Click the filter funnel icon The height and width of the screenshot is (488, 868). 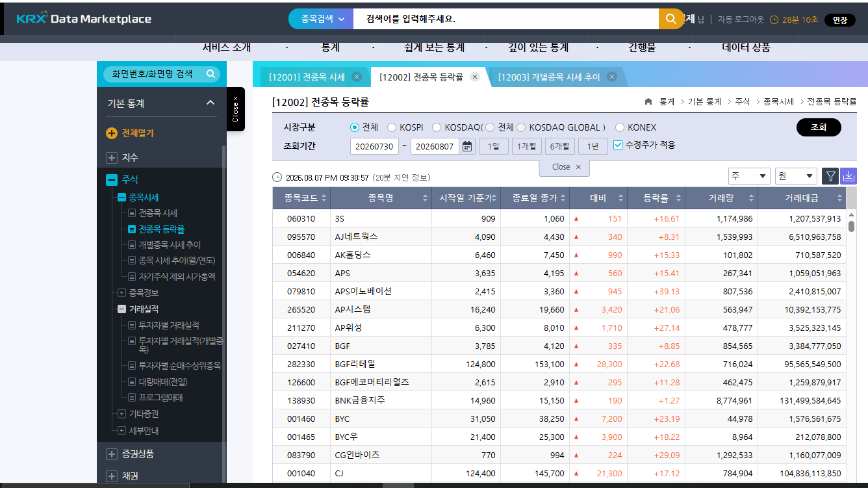tap(830, 176)
